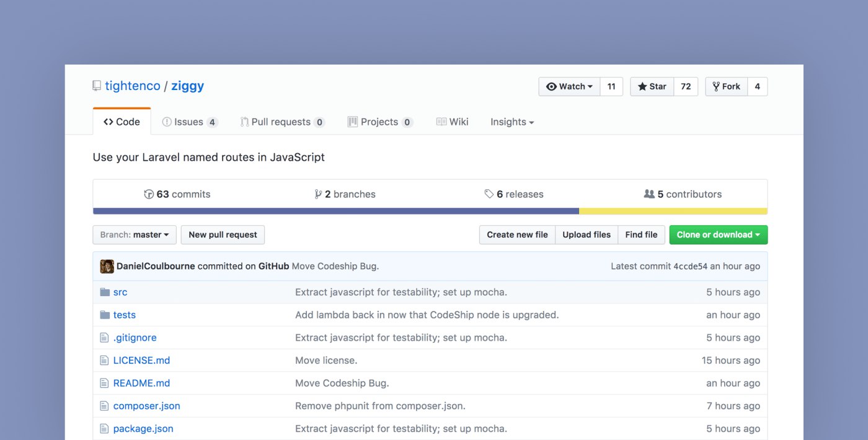
Task: Open the tests folder
Action: [x=125, y=315]
